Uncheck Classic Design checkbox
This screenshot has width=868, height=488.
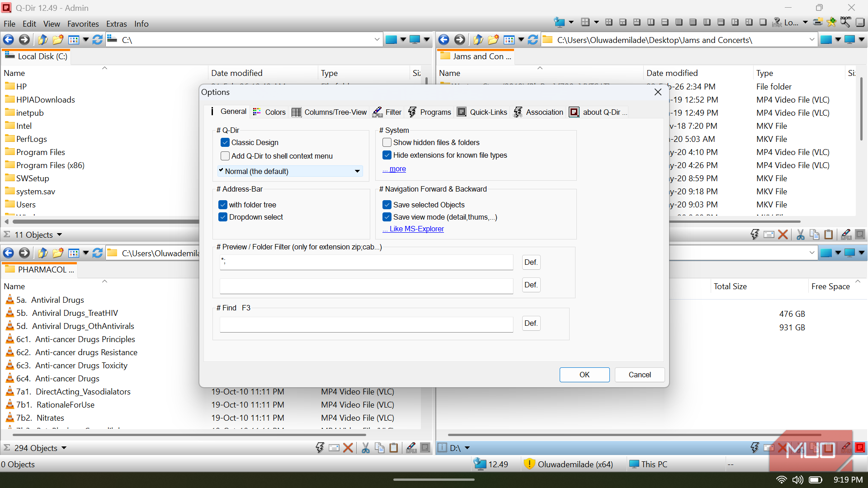click(225, 142)
